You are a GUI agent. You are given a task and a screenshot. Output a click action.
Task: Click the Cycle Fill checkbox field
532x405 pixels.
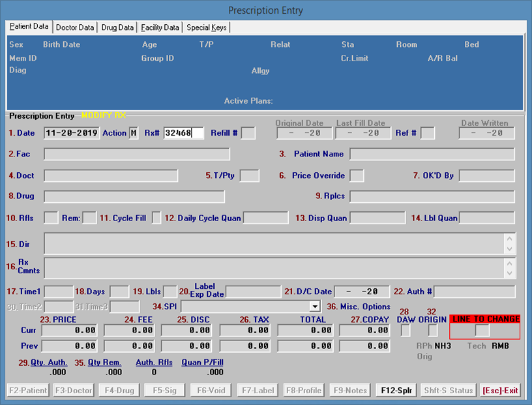point(156,218)
